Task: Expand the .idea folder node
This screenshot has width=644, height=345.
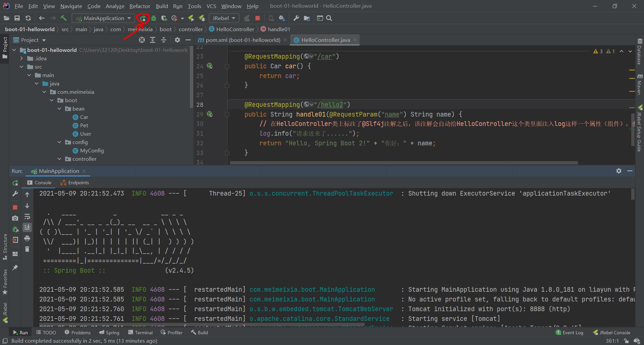Action: (x=21, y=59)
